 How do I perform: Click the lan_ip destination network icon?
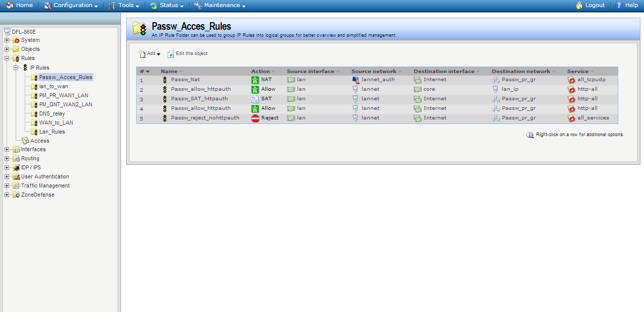tap(496, 89)
